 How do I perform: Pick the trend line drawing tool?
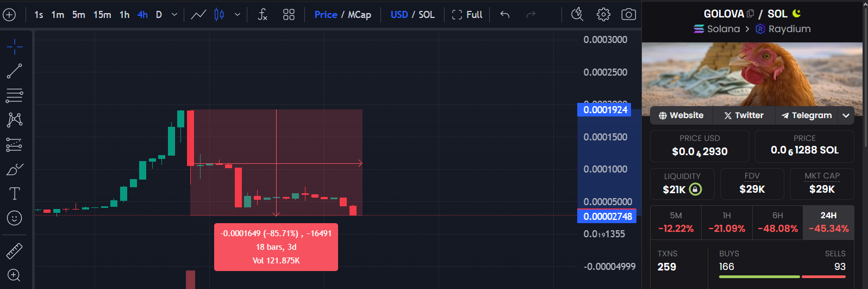click(15, 71)
